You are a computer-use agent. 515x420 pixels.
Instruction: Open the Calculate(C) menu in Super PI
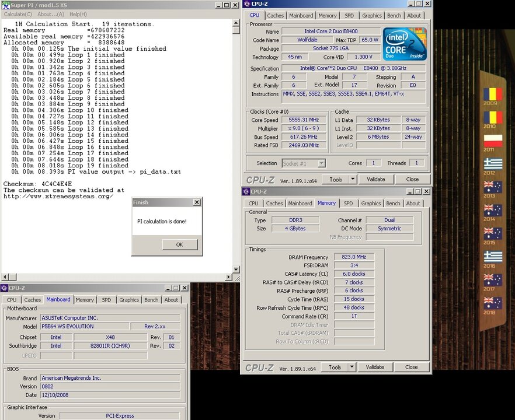18,14
